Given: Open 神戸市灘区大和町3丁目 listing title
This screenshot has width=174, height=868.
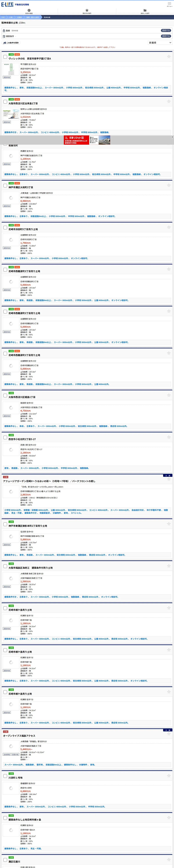Looking at the screenshot, I should tap(21, 187).
